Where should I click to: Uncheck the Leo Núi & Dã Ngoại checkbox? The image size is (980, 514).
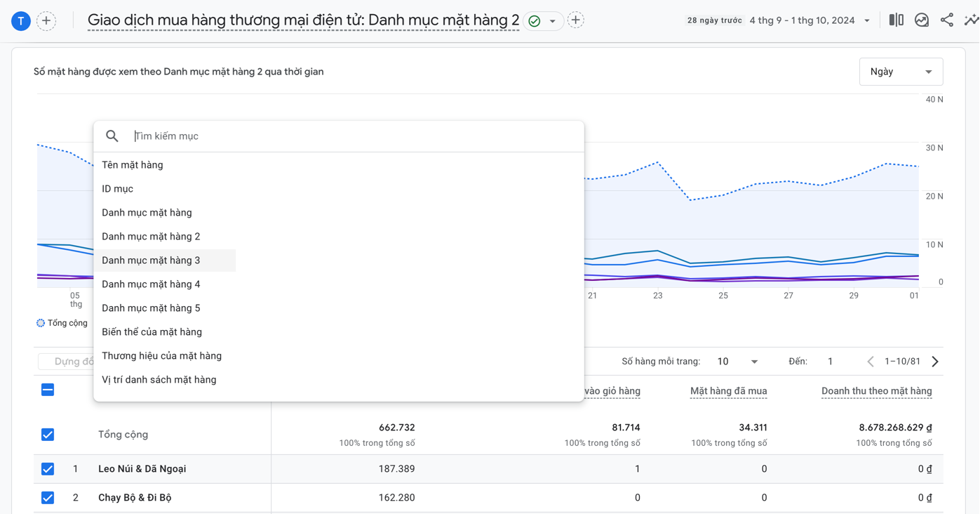(48, 469)
